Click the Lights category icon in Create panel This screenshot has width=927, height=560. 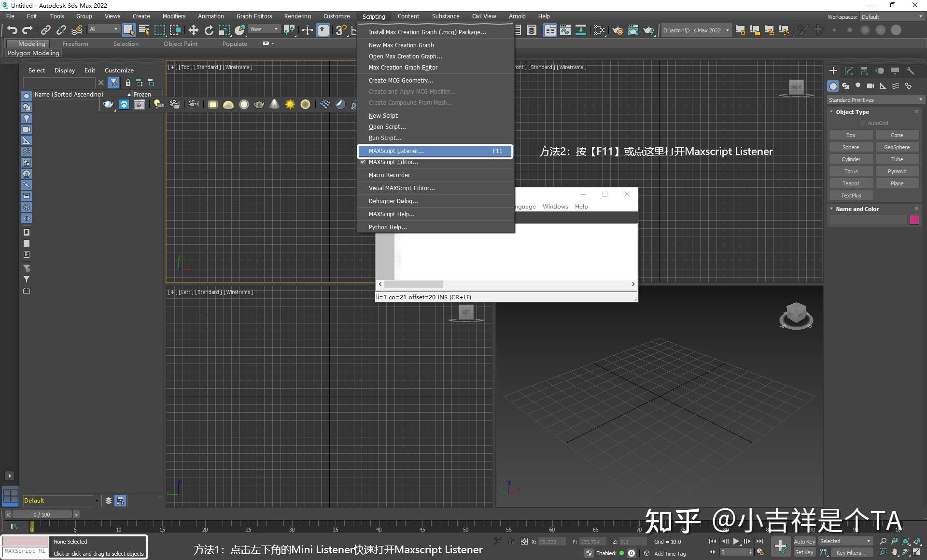pyautogui.click(x=857, y=86)
